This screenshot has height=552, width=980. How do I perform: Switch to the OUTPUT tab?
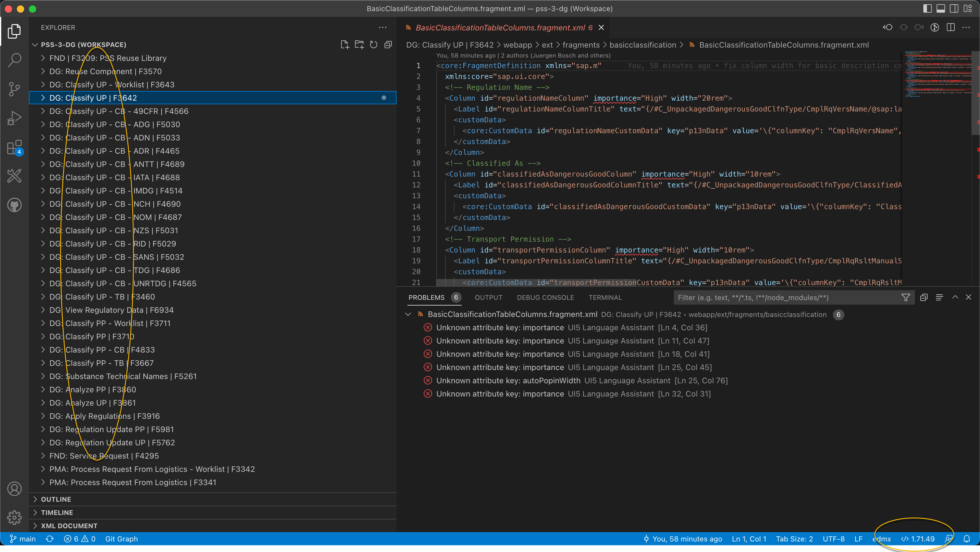[x=488, y=297]
